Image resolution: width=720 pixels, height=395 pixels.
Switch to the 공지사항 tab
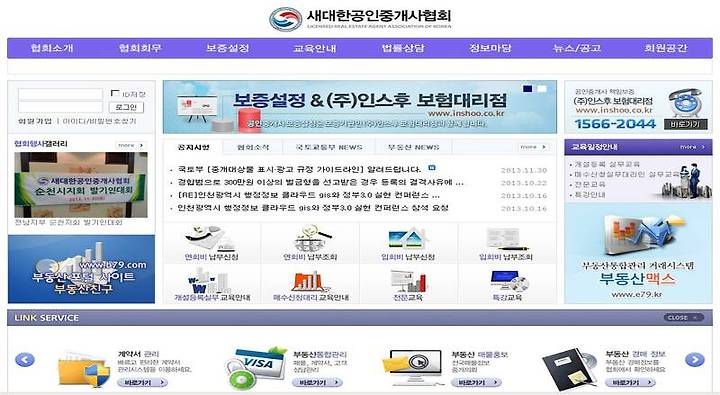click(193, 147)
